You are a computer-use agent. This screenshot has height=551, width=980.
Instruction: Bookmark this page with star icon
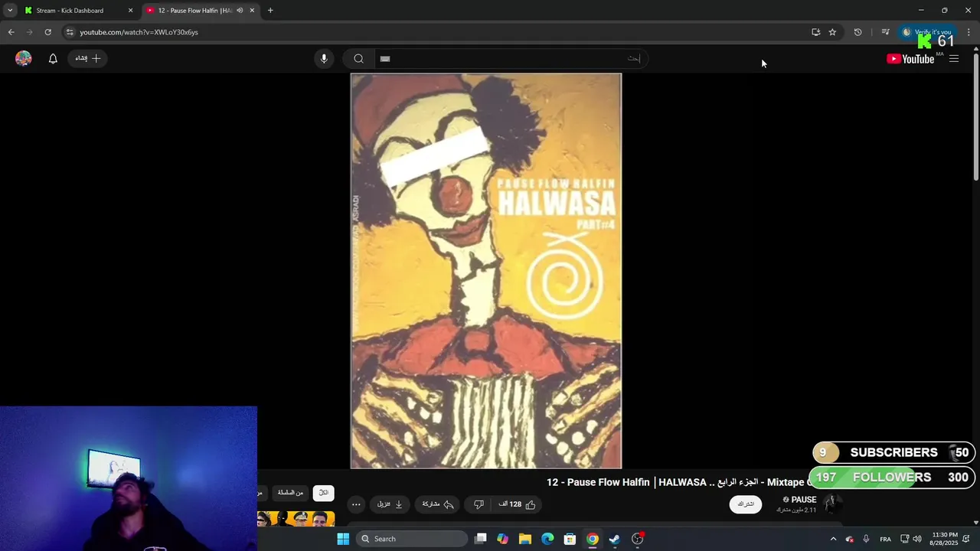coord(832,32)
